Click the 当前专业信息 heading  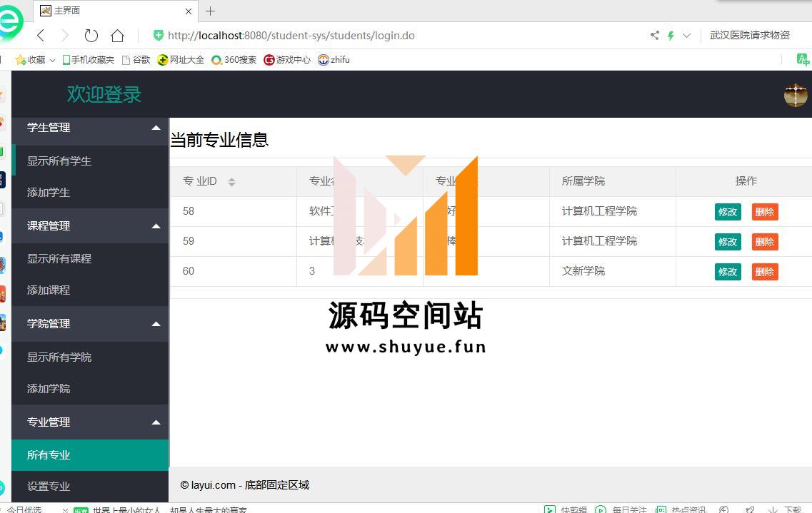point(219,140)
